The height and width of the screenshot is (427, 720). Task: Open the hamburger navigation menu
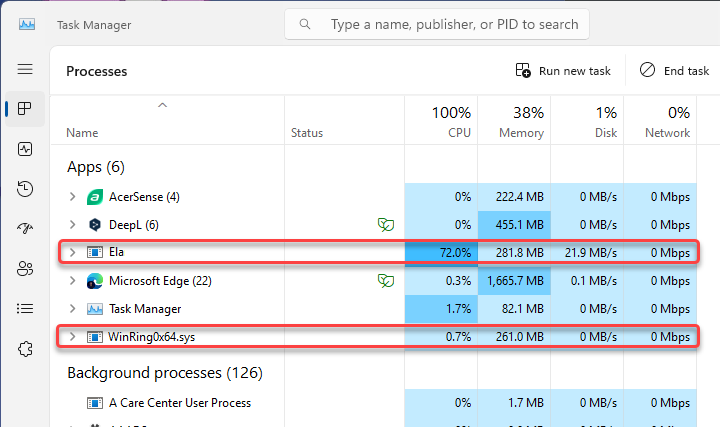25,69
